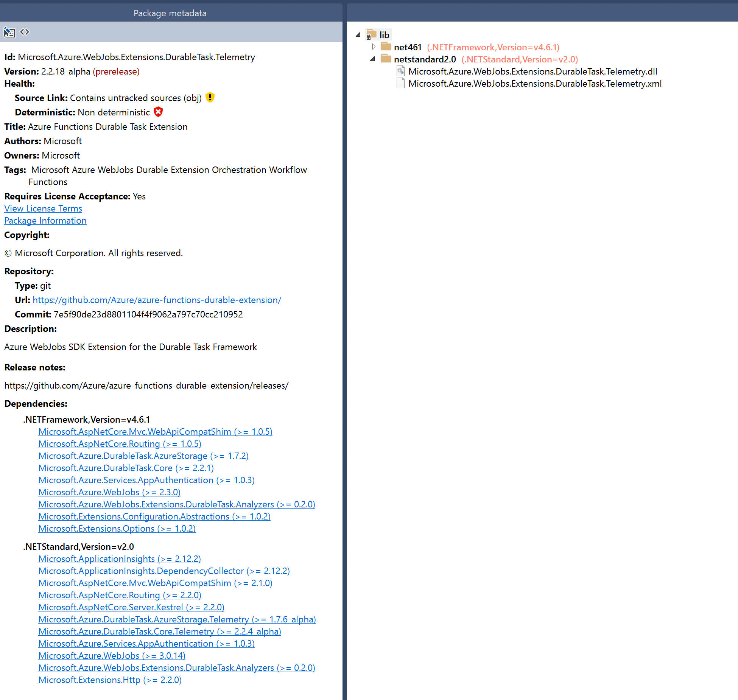
Task: Click the edit package metadata icon
Action: (9, 32)
